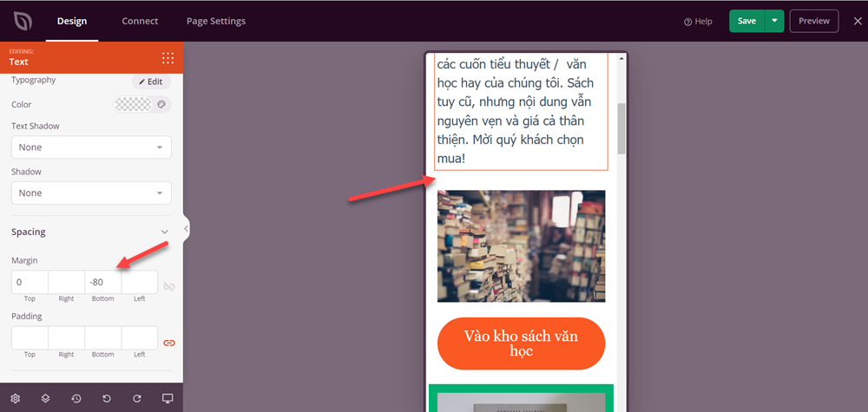This screenshot has height=412, width=868.
Task: Collapse the Spacing section
Action: pyautogui.click(x=164, y=232)
